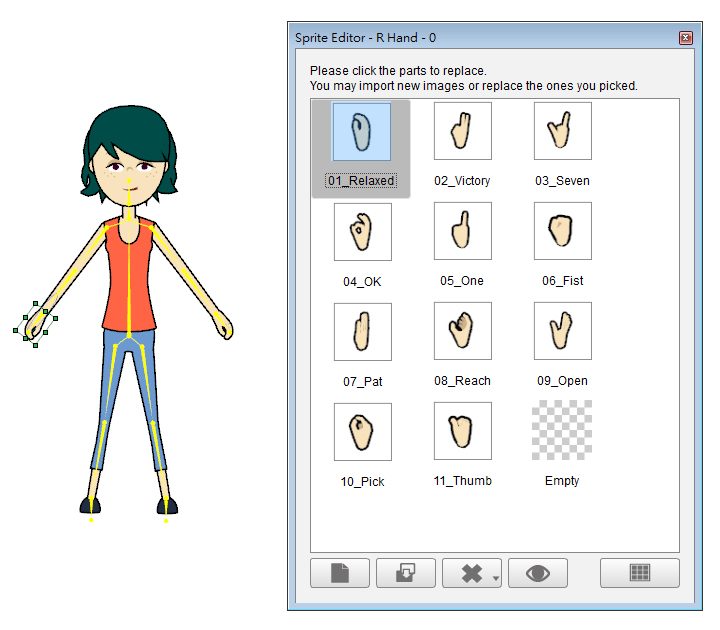Viewport: 720px width, 630px height.
Task: Choose the 09_Open hand sprite
Action: point(562,332)
